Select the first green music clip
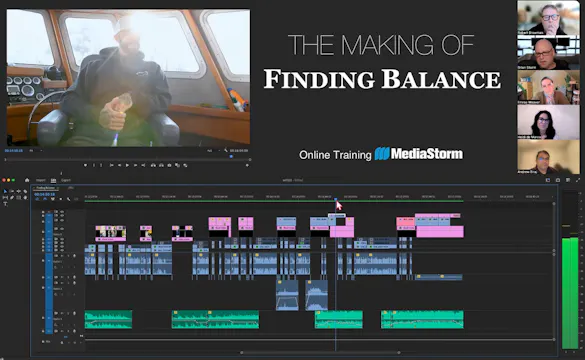Screen dimensions: 585x360 108,320
